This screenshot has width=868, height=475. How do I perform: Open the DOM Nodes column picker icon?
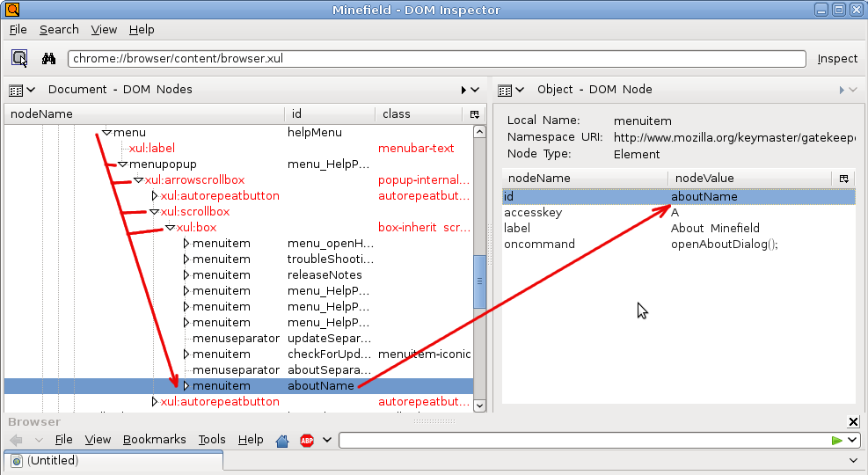(x=474, y=114)
